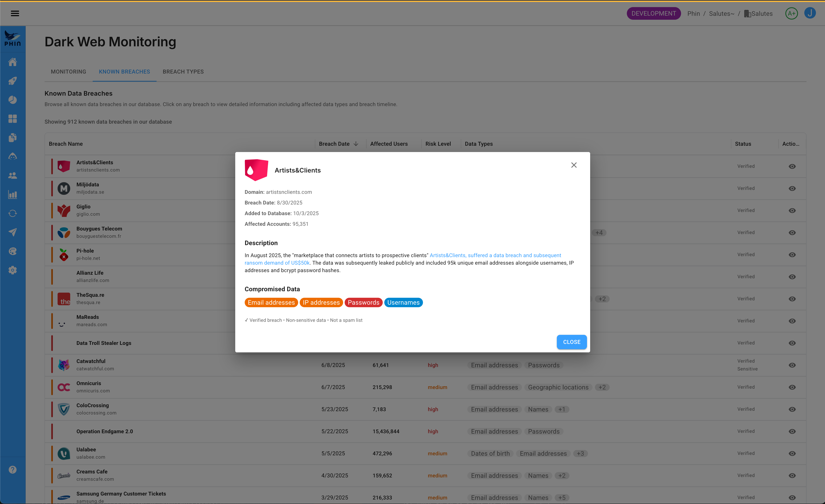
Task: Open the pie chart analytics sidebar icon
Action: [x=13, y=100]
